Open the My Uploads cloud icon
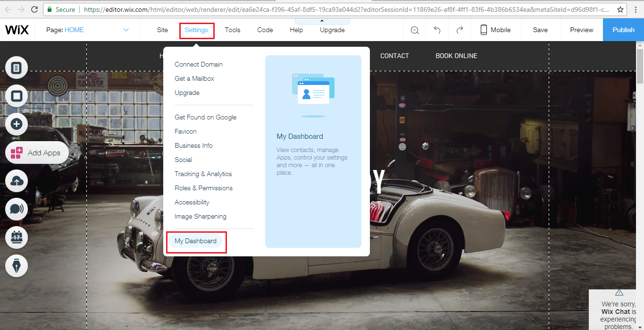644x330 pixels. click(x=17, y=181)
